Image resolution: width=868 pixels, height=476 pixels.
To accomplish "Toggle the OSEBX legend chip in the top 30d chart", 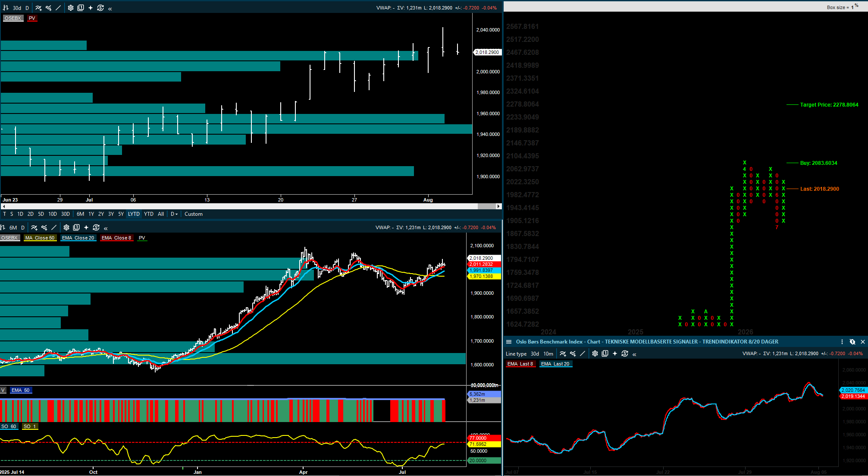I will (13, 18).
